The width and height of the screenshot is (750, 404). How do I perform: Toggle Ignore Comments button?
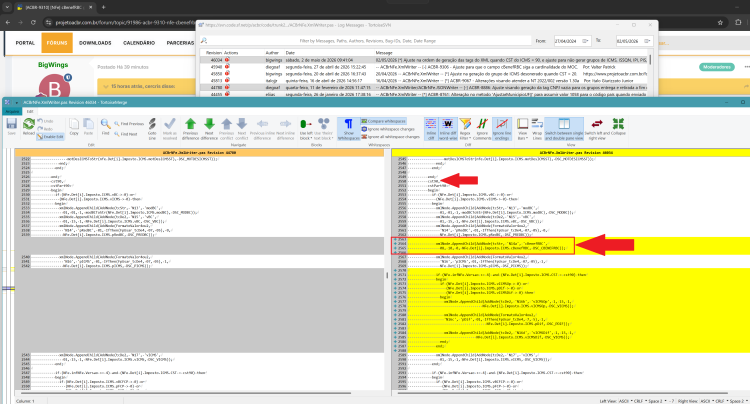[x=482, y=129]
